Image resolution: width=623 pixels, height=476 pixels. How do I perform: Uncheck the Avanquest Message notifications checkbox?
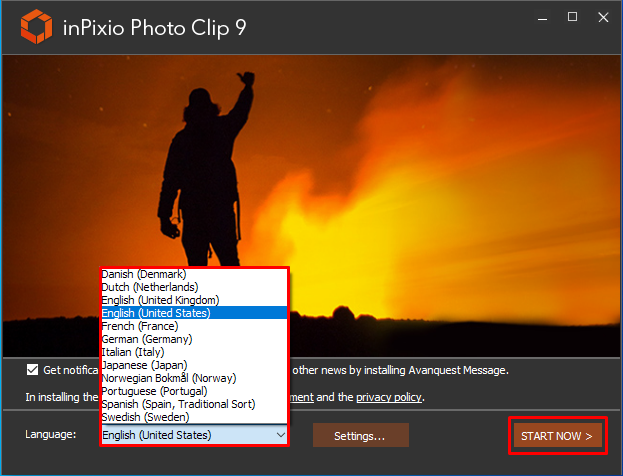[x=33, y=370]
